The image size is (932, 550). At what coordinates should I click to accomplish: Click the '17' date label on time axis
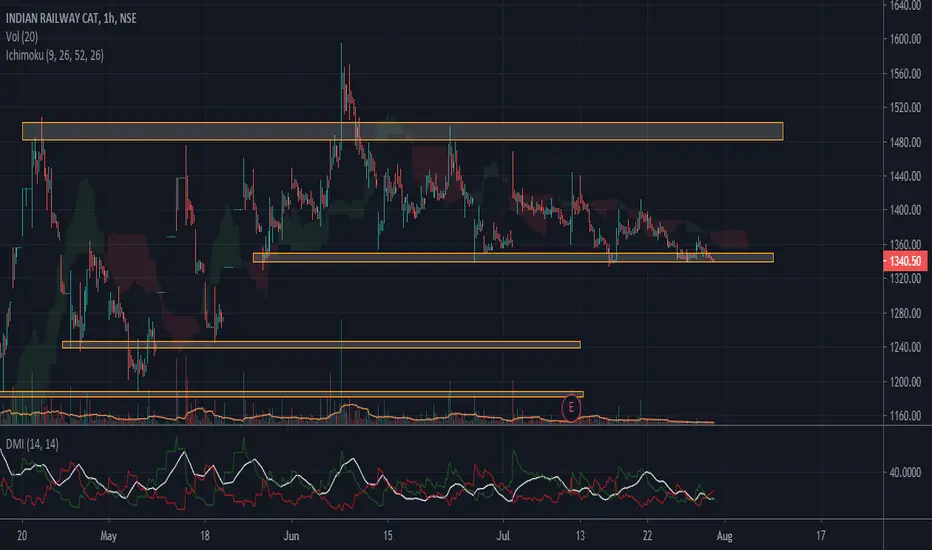click(820, 536)
